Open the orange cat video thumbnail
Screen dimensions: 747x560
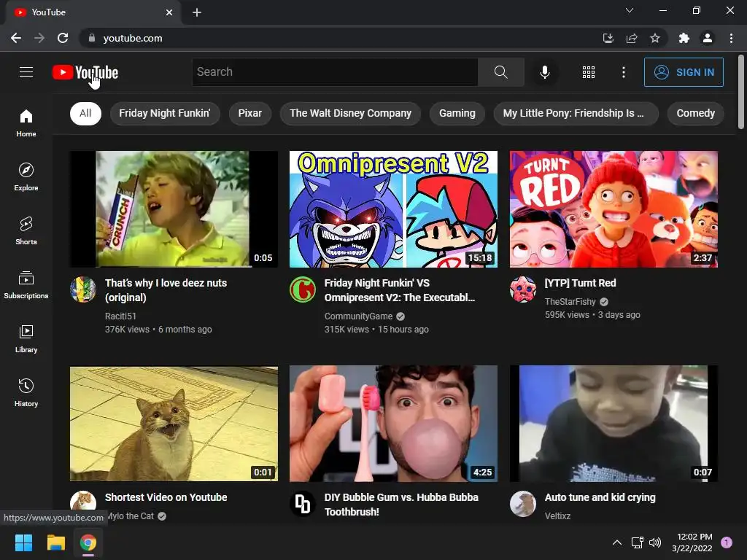tap(174, 424)
